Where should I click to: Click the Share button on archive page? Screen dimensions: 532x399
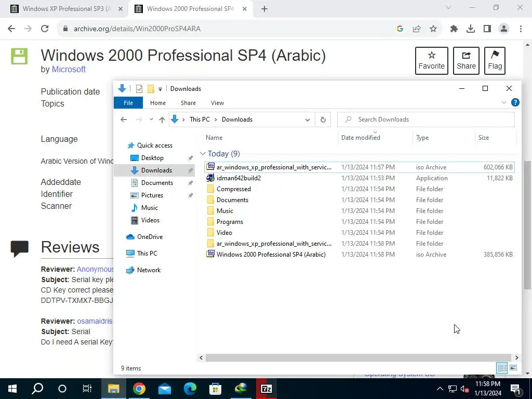tap(466, 61)
